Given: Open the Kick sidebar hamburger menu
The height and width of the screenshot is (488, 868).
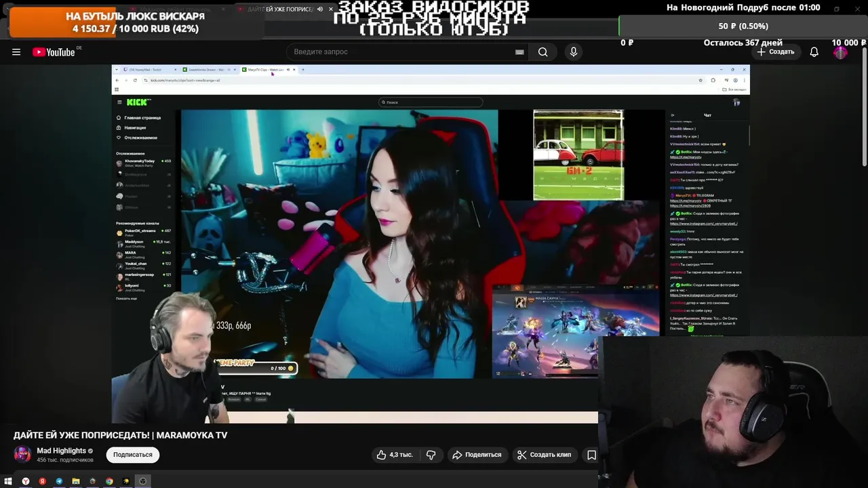Looking at the screenshot, I should [x=119, y=102].
